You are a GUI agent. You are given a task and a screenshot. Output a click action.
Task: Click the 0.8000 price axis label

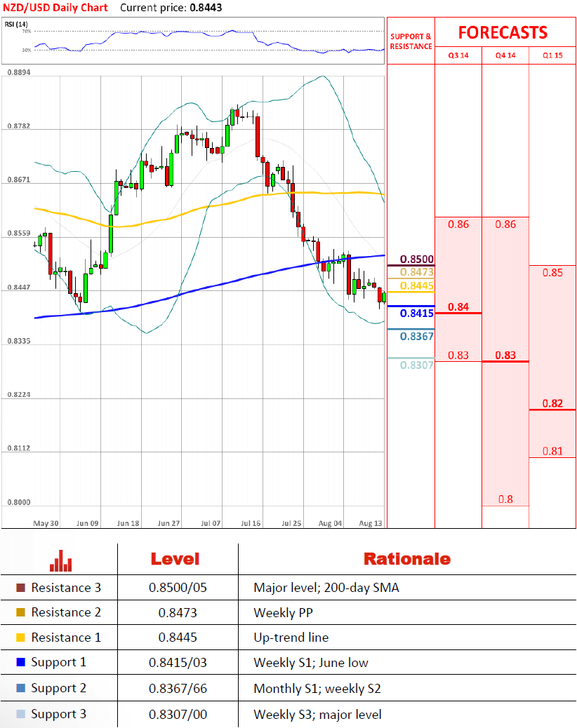click(18, 502)
